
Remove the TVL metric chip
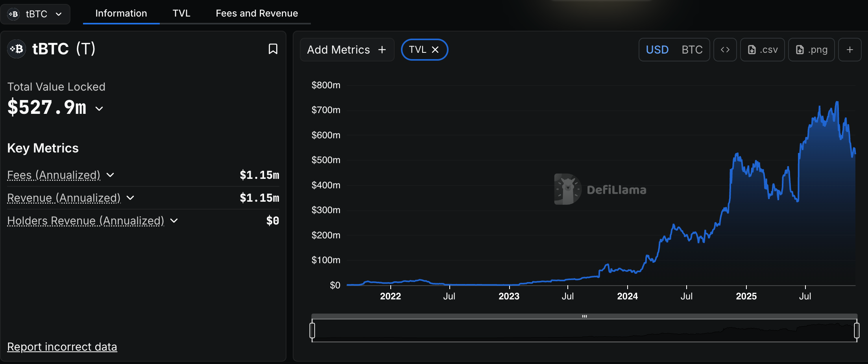click(x=435, y=50)
